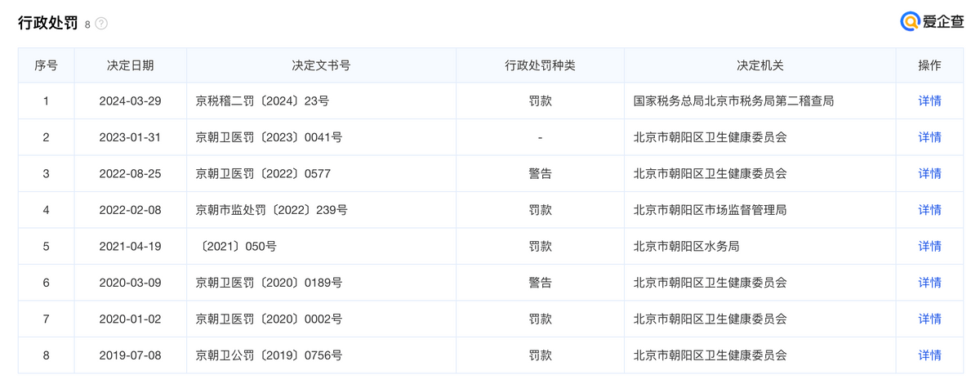980x384 pixels.
Task: Click the 操作 column header
Action: pos(929,65)
